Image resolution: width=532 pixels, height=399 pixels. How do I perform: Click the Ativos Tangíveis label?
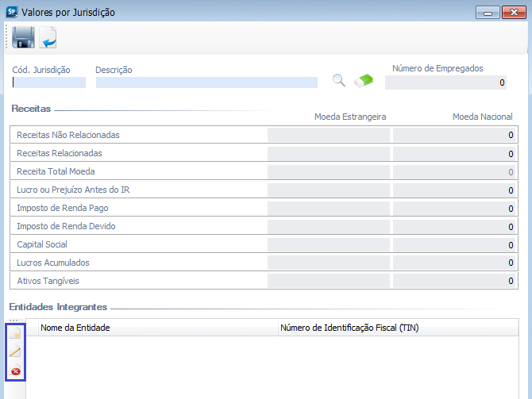(x=48, y=281)
